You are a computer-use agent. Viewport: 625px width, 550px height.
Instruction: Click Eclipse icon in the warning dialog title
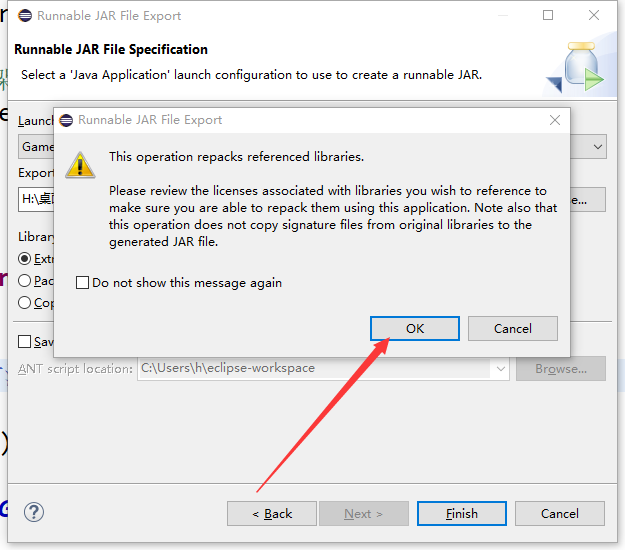[66, 120]
